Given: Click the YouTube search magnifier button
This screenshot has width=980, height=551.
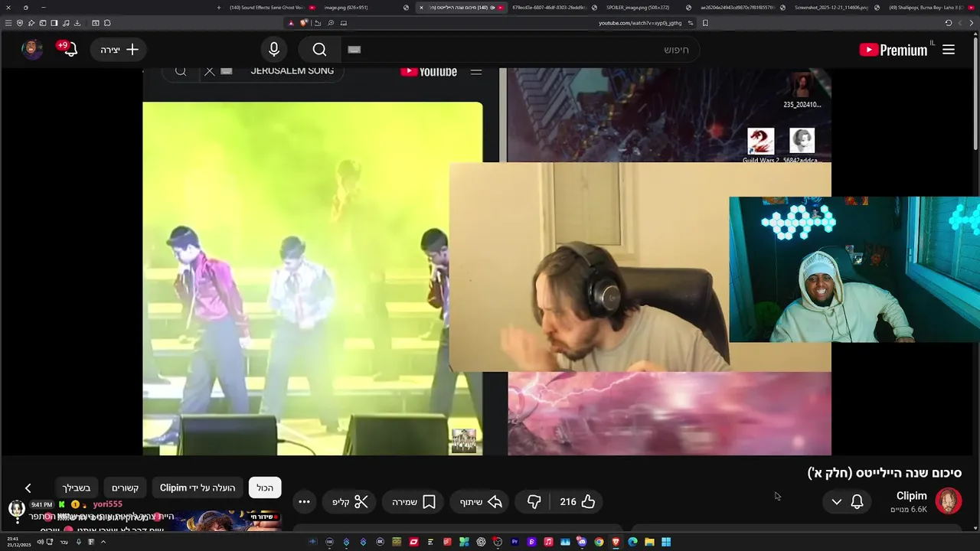Looking at the screenshot, I should pos(319,50).
